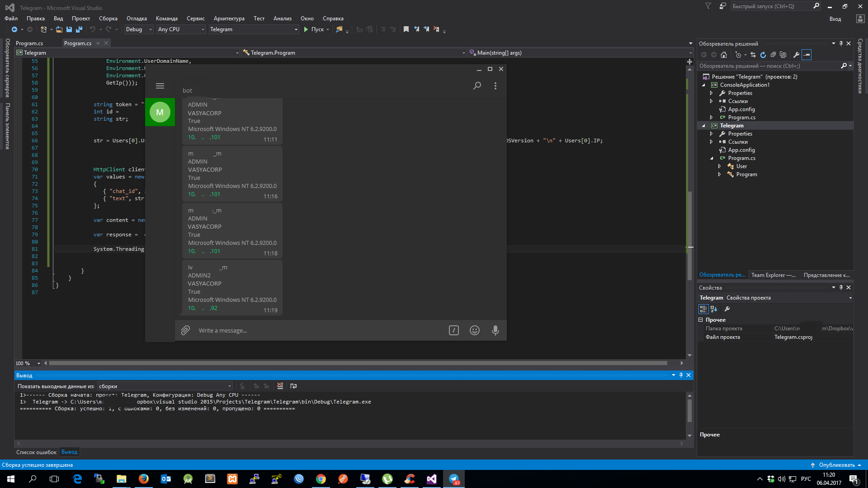Clear all output in Вывод panel
The width and height of the screenshot is (868, 488).
point(280,386)
